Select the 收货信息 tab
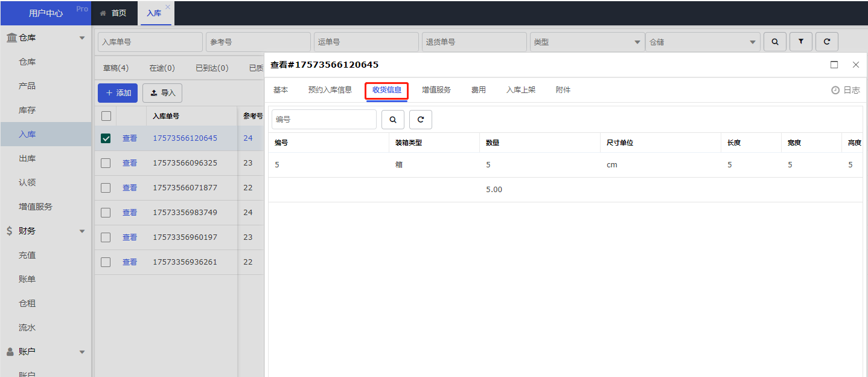The image size is (868, 377). 387,90
